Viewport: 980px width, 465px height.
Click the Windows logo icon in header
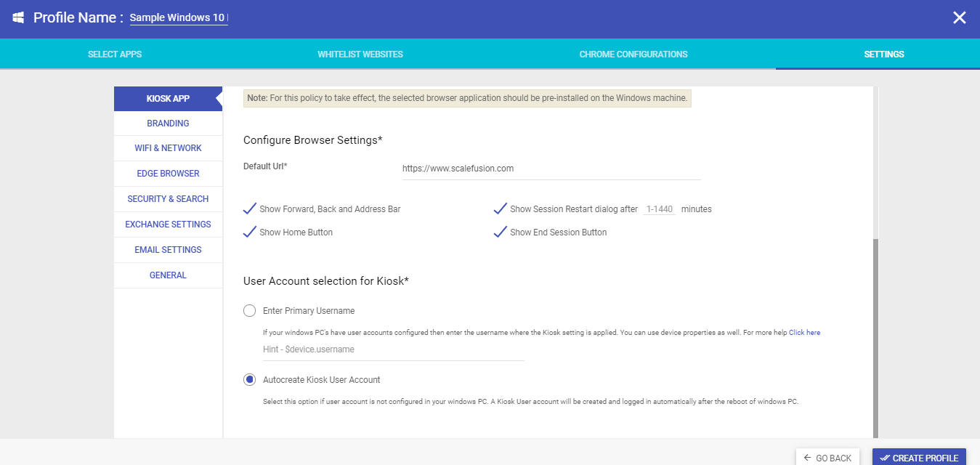(x=18, y=17)
